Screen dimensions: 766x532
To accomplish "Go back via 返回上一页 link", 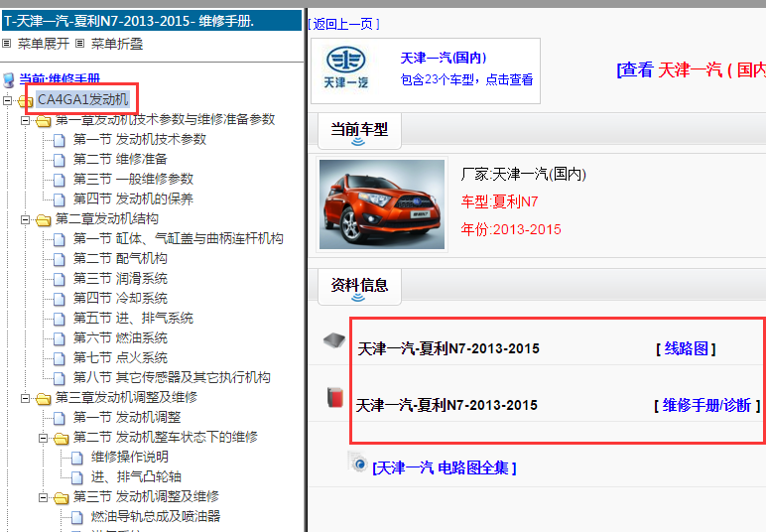I will coord(344,24).
